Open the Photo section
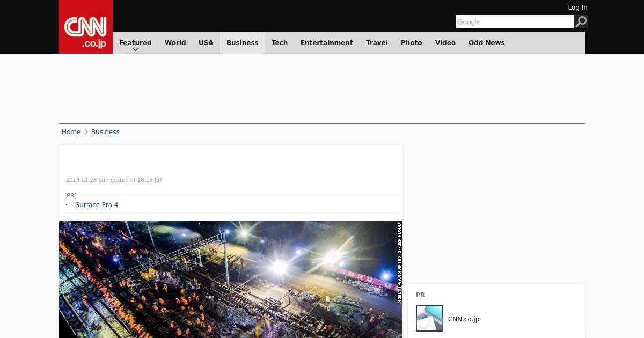644x338 pixels. [412, 43]
